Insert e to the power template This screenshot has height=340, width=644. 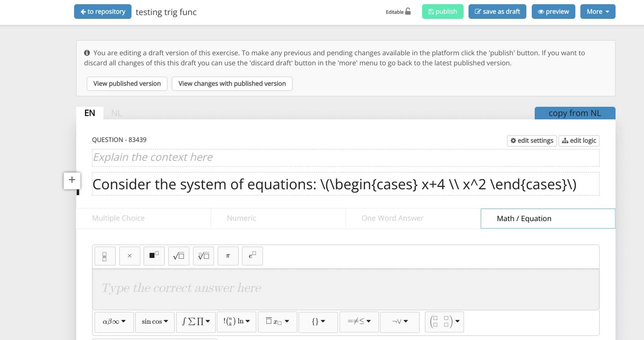tap(252, 256)
